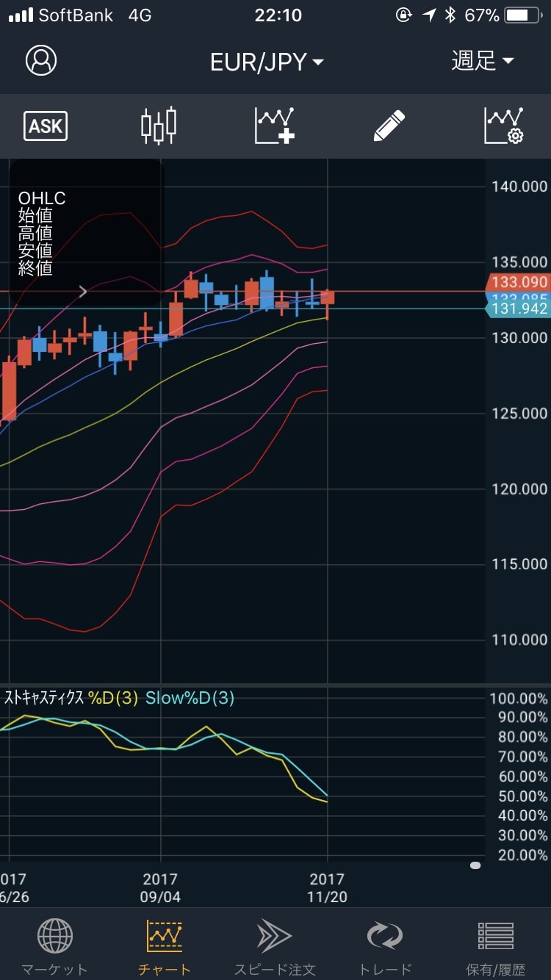Expand the OHLC info panel arrow

click(x=83, y=292)
